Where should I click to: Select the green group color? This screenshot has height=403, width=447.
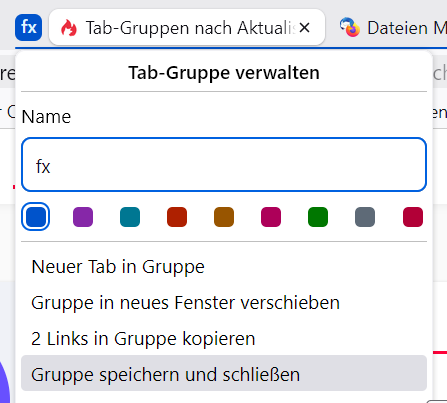pyautogui.click(x=318, y=217)
